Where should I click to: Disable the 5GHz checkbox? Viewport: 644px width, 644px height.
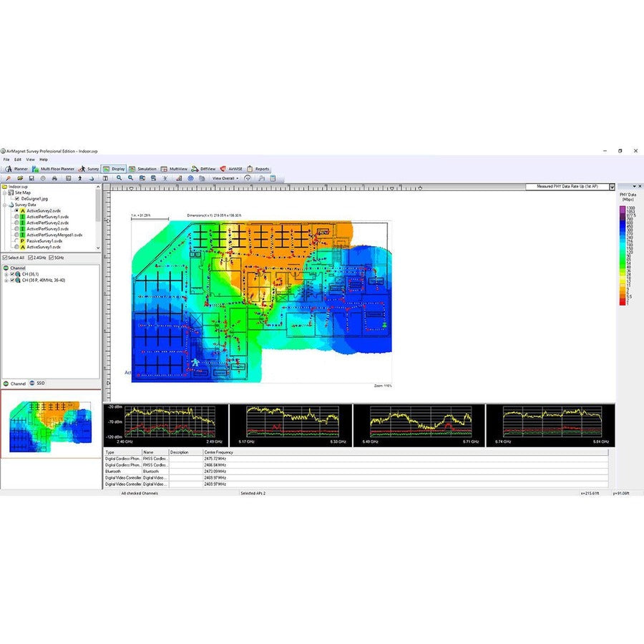tap(51, 257)
